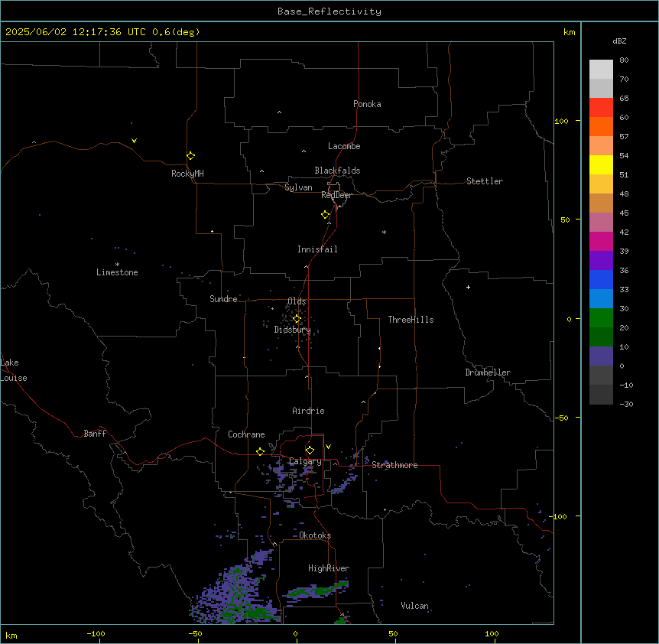This screenshot has height=644, width=659.
Task: Click the RockyMH label
Action: click(x=187, y=174)
